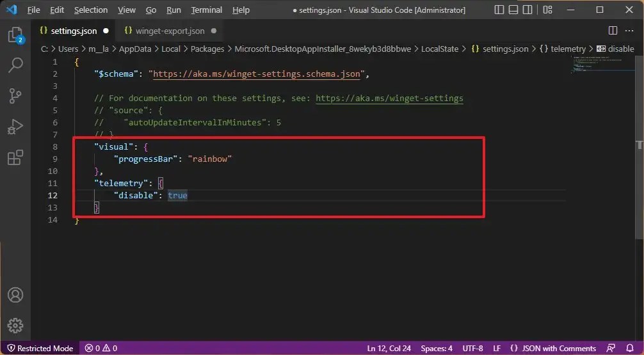Viewport: 644px width, 355px height.
Task: Click Ln 12, Col 24 in status bar
Action: pos(389,348)
